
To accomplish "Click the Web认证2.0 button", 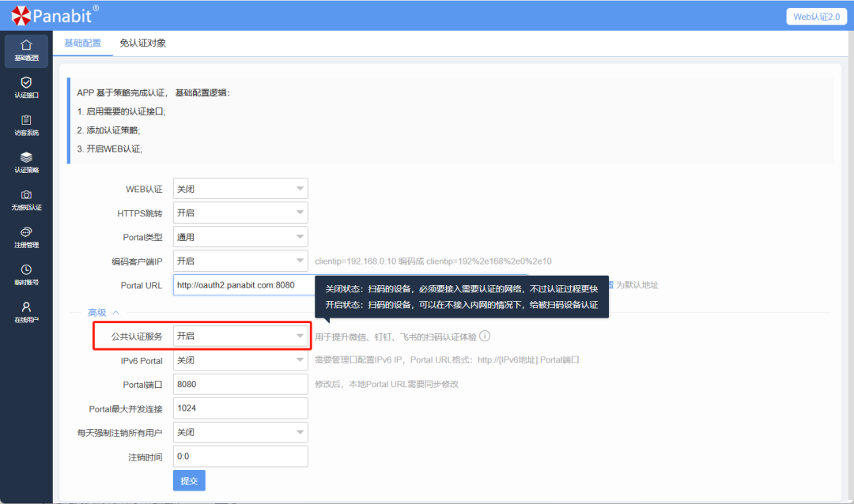I will (x=816, y=17).
